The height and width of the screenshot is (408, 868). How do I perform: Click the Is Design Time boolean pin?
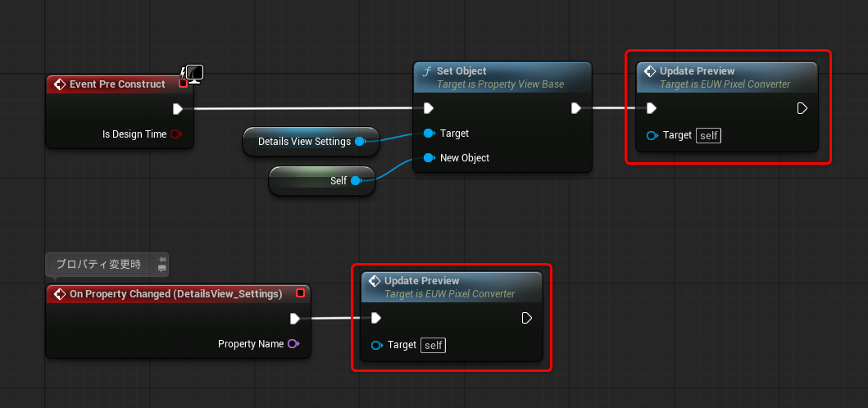click(x=175, y=134)
